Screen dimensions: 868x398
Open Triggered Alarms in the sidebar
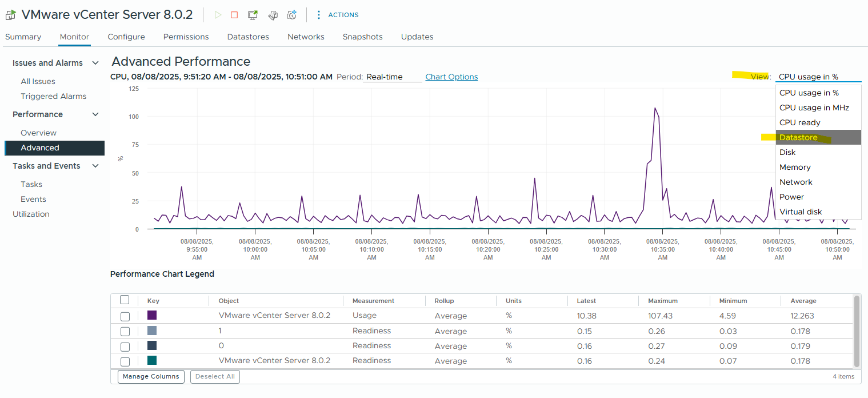coord(54,96)
